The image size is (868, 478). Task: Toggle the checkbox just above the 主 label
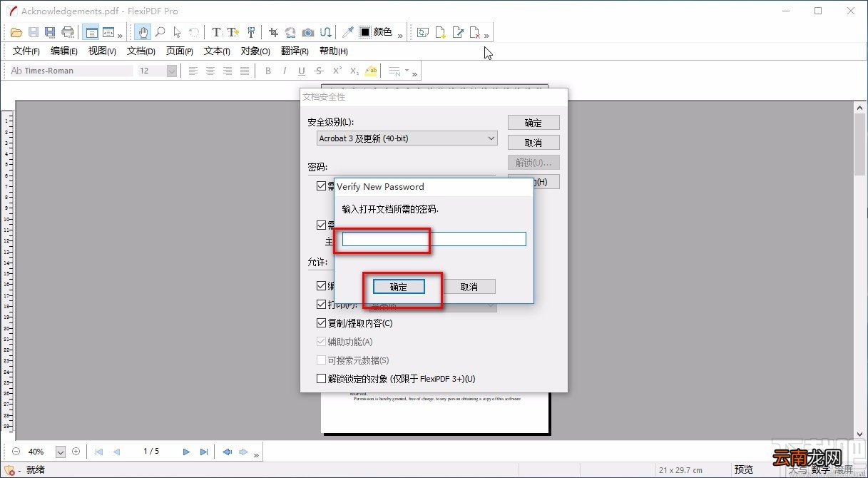(321, 225)
